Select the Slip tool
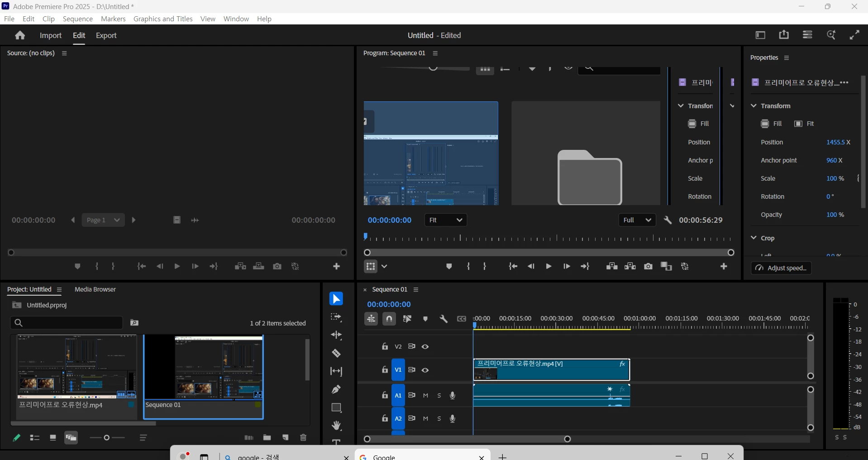868x460 pixels. (x=336, y=371)
